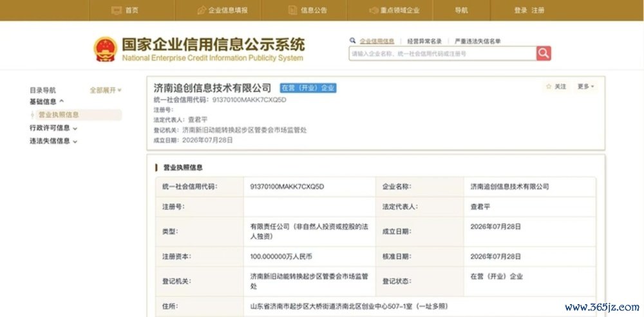Click the red search magnifier button
This screenshot has width=644, height=317.
544,53
